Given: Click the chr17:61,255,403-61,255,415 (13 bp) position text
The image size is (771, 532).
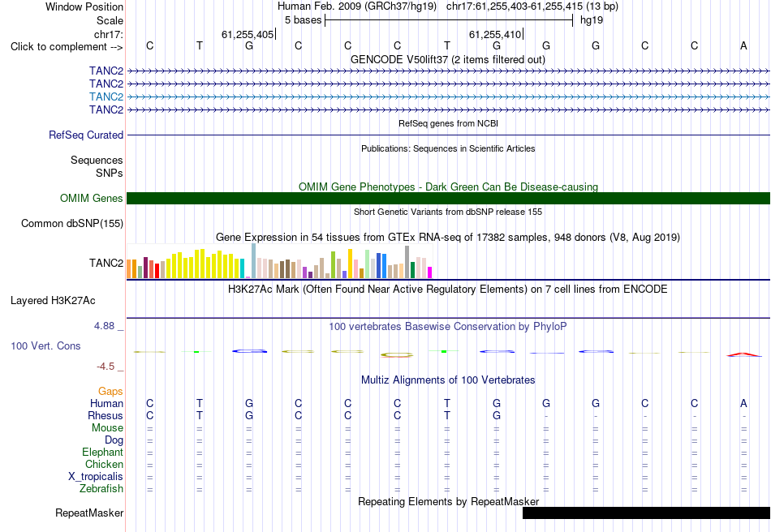Looking at the screenshot, I should click(532, 6).
